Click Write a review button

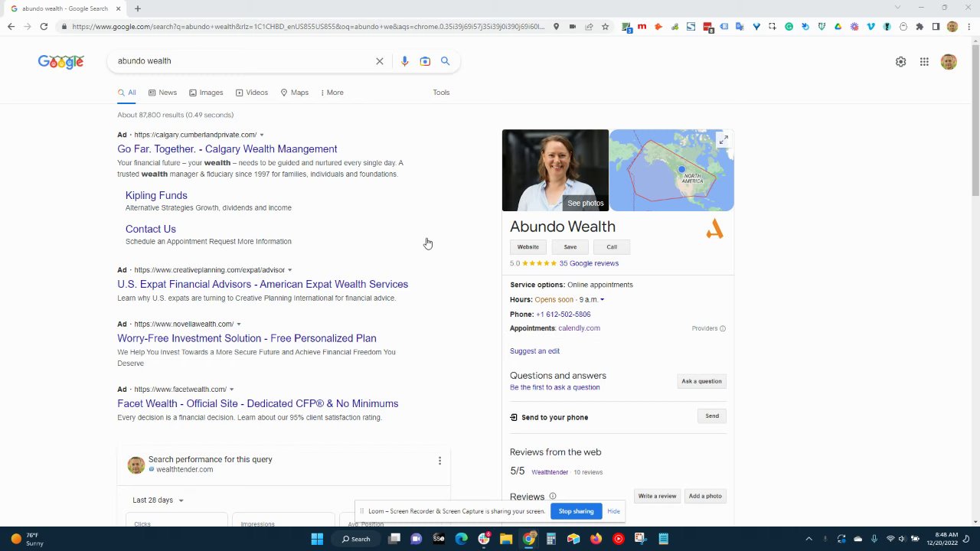657,496
